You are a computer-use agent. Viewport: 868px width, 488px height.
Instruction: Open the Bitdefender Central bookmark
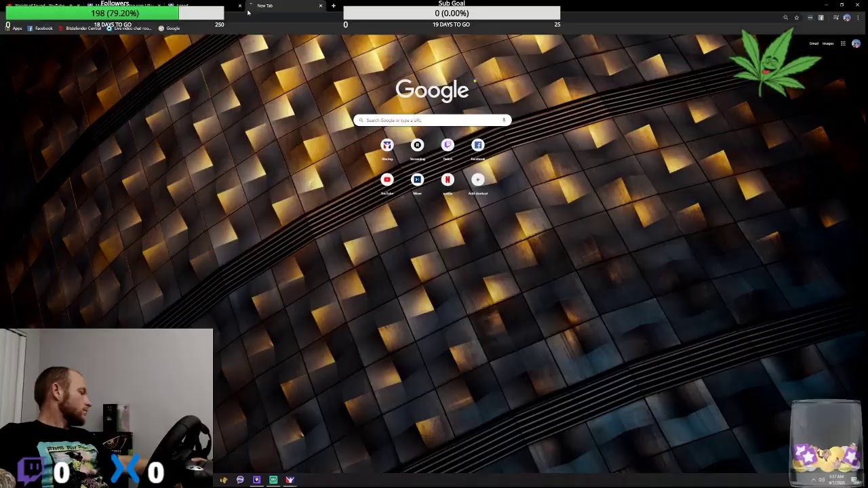pyautogui.click(x=80, y=28)
